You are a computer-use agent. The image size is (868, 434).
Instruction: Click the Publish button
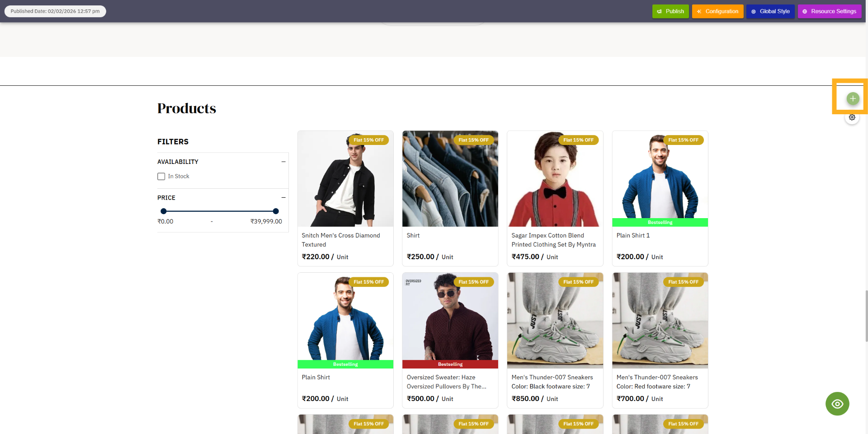(x=670, y=11)
